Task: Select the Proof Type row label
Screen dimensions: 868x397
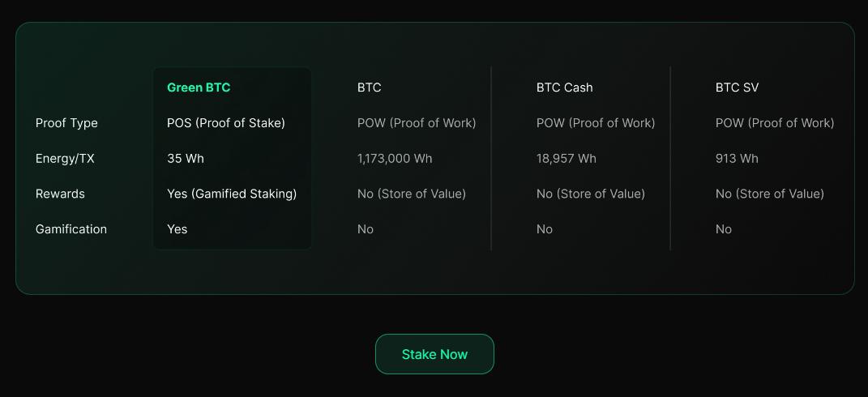Action: pos(66,123)
